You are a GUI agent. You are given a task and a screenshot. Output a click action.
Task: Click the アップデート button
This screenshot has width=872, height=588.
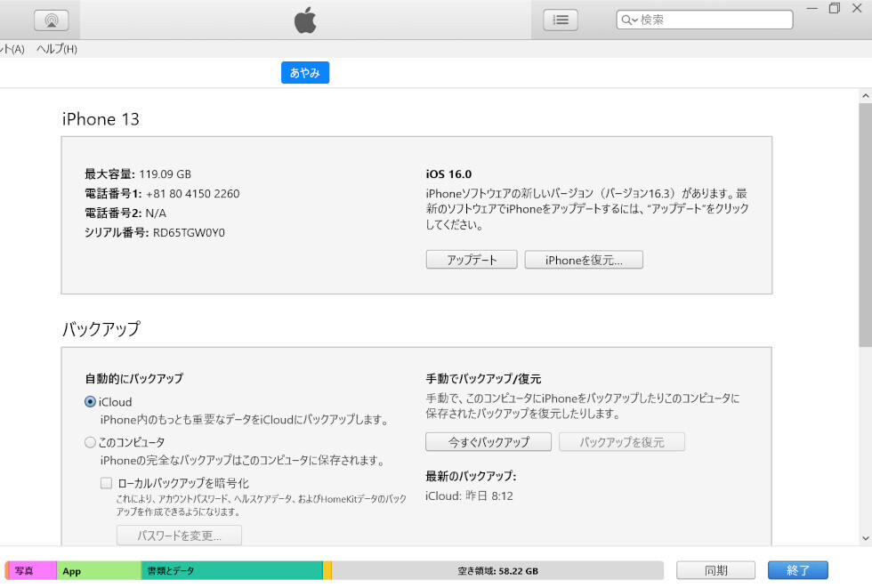[x=471, y=260]
